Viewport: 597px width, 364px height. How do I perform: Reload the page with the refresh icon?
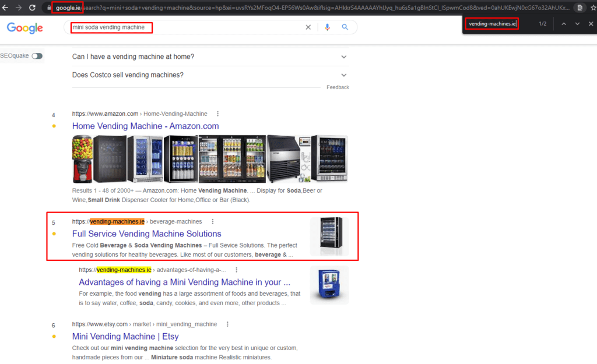click(33, 8)
